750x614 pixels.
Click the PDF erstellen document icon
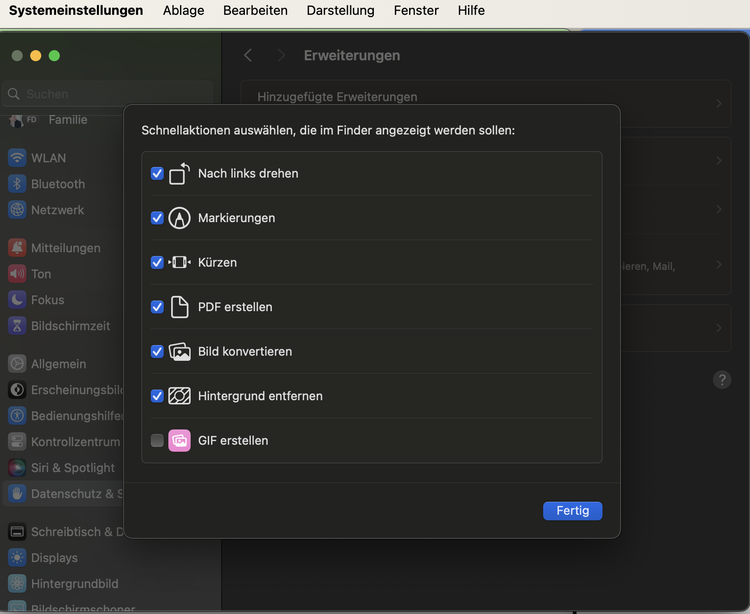pyautogui.click(x=179, y=307)
